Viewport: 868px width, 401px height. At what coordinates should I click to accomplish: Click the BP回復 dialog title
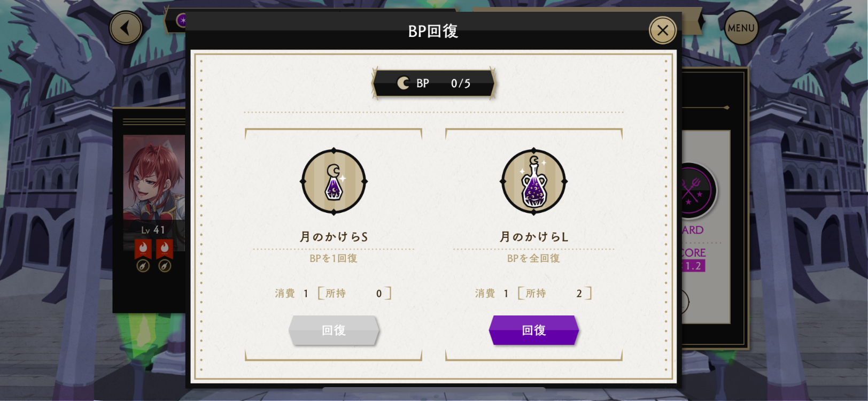click(433, 31)
